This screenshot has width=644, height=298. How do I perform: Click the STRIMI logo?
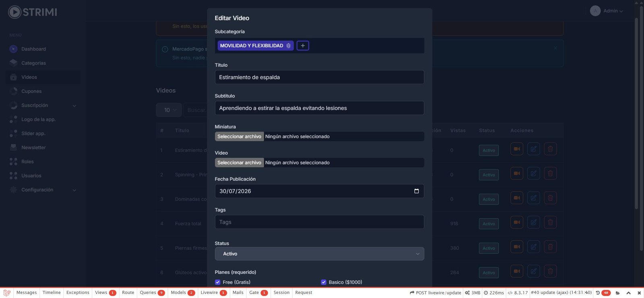click(x=33, y=12)
